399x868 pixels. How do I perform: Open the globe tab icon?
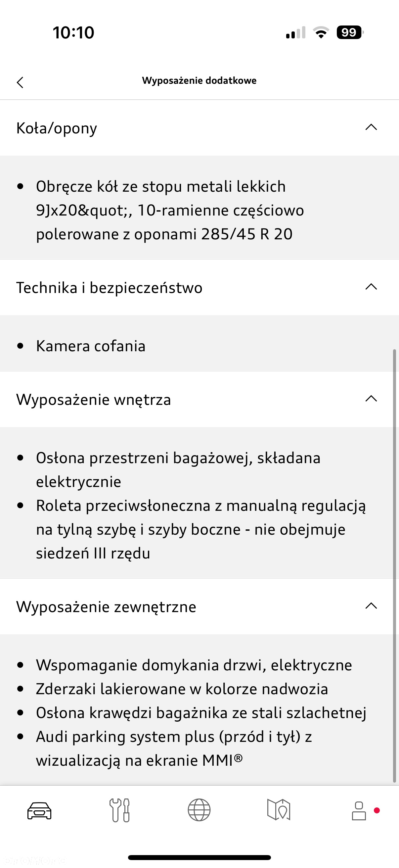pos(199,810)
